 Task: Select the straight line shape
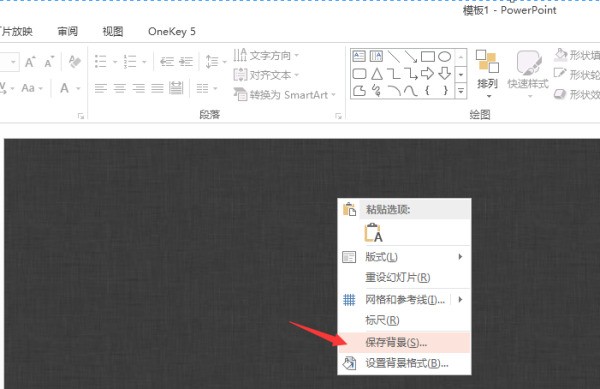[393, 57]
